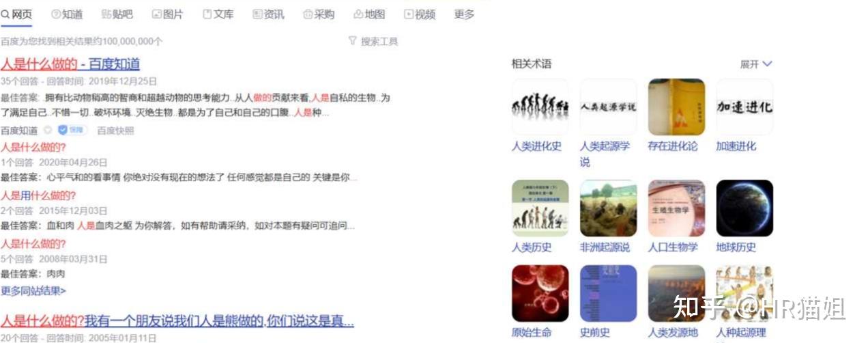Viewport: 868px width, 343px height.
Task: Expand the 相关术语 panel with 展开
Action: click(756, 64)
